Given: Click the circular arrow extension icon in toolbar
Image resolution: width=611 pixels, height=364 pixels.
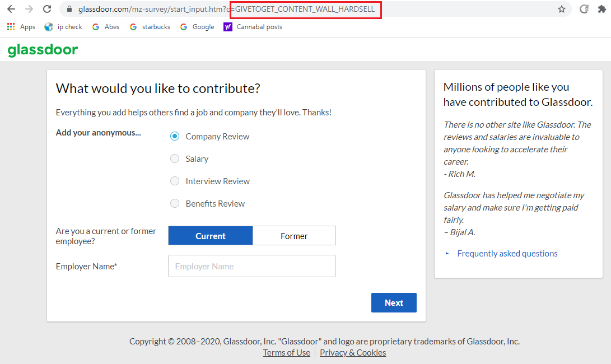Looking at the screenshot, I should coord(584,9).
